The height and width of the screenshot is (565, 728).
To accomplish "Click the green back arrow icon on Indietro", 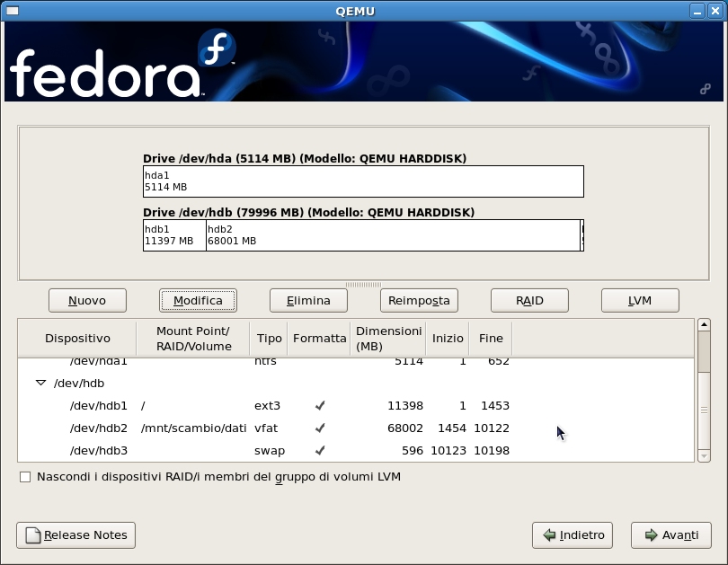I will click(x=549, y=534).
